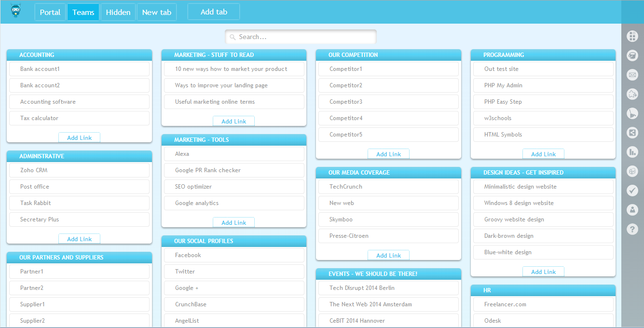Image resolution: width=644 pixels, height=328 pixels.
Task: Open the question mark help icon
Action: pyautogui.click(x=632, y=229)
